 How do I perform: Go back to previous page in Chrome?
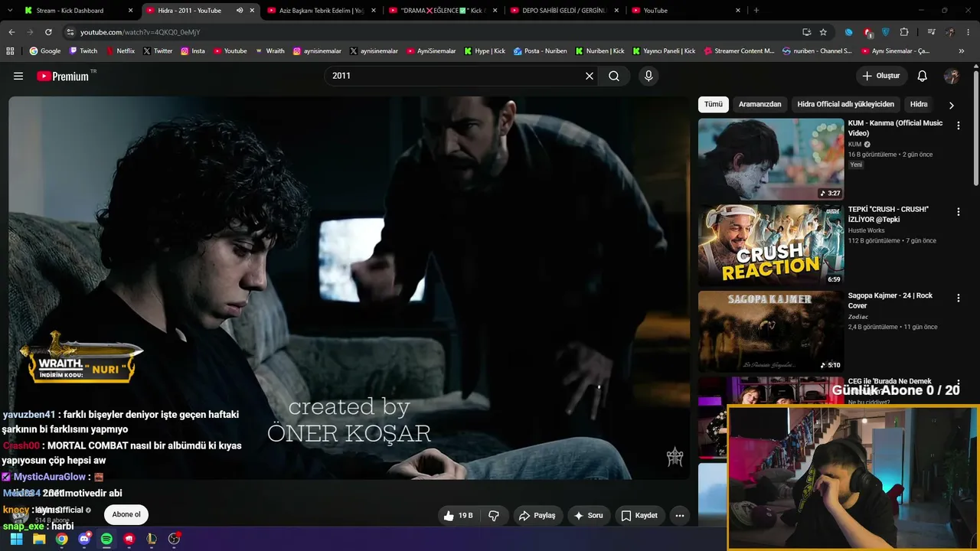click(11, 32)
